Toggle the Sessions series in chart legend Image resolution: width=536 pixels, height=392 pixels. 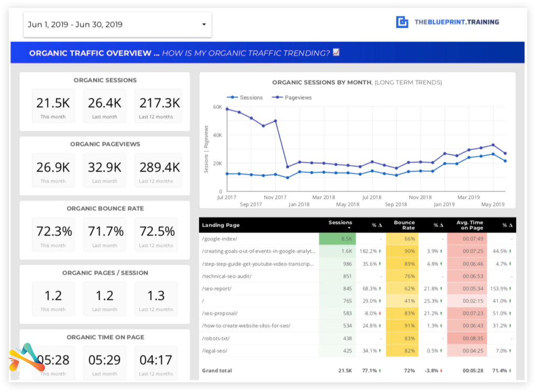point(245,97)
